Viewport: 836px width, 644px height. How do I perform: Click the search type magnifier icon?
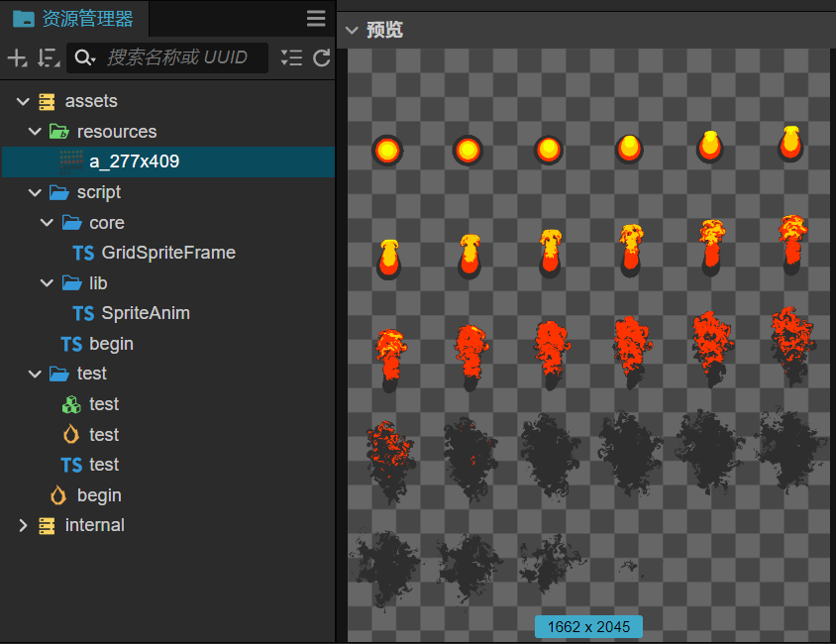click(x=85, y=57)
